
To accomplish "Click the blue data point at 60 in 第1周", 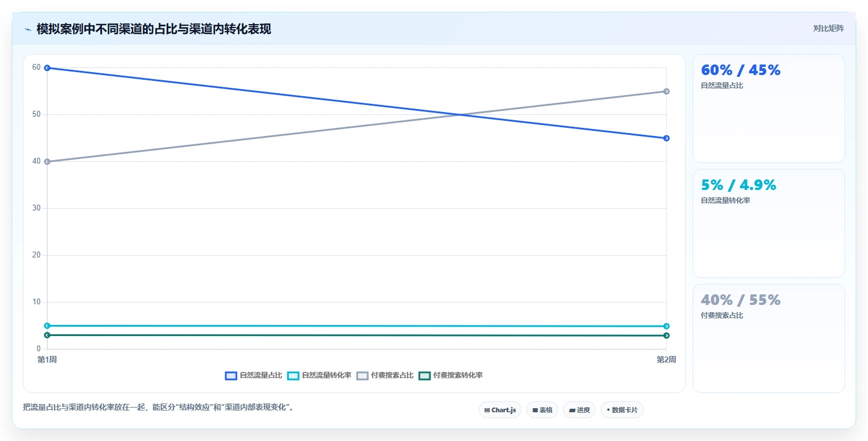I will pos(47,68).
